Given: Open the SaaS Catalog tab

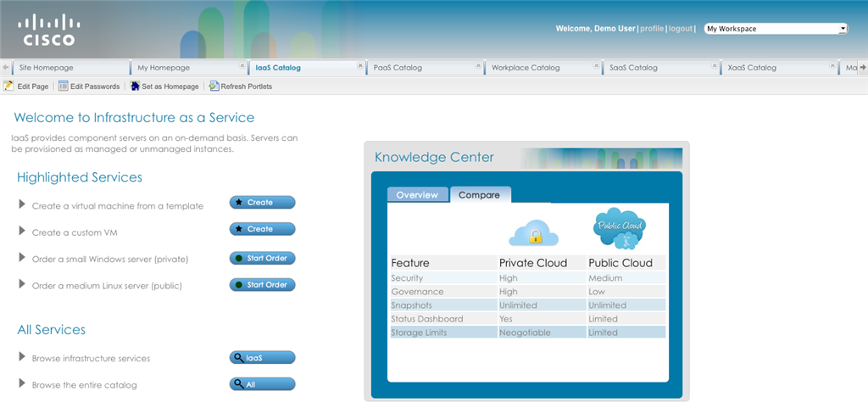Looking at the screenshot, I should (x=661, y=68).
